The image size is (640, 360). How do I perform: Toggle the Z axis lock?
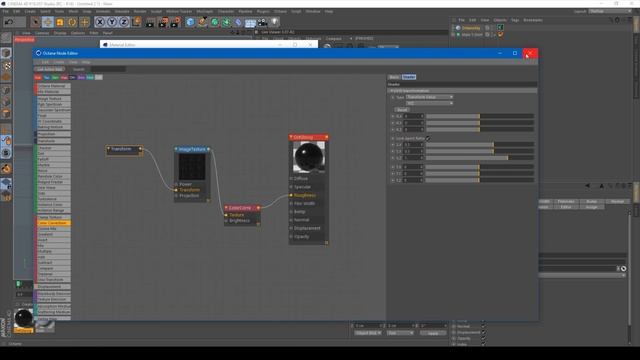click(x=124, y=22)
